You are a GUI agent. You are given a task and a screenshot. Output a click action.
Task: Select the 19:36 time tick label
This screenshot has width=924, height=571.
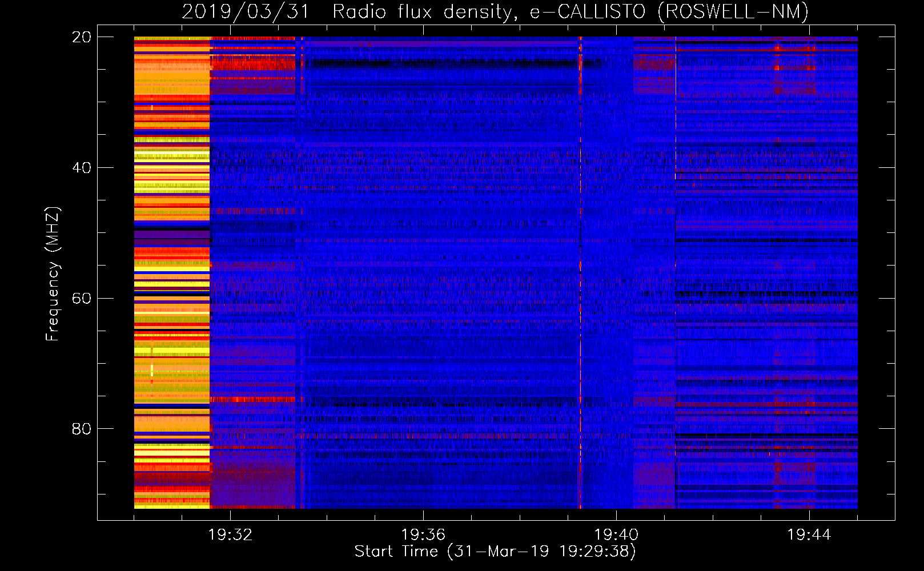point(423,535)
